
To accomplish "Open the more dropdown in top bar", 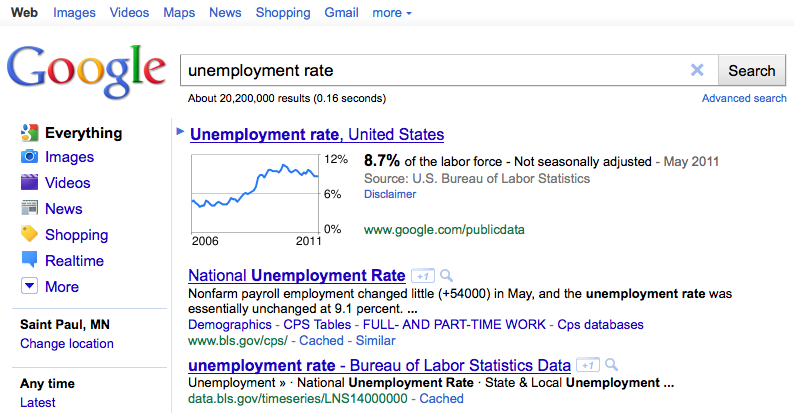I will click(x=392, y=13).
